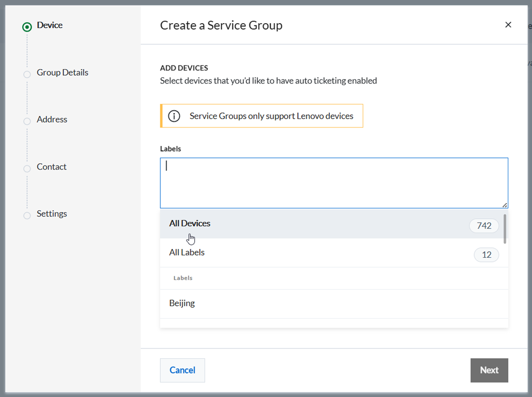Open the Settings step label
This screenshot has width=532, height=397.
(x=52, y=214)
